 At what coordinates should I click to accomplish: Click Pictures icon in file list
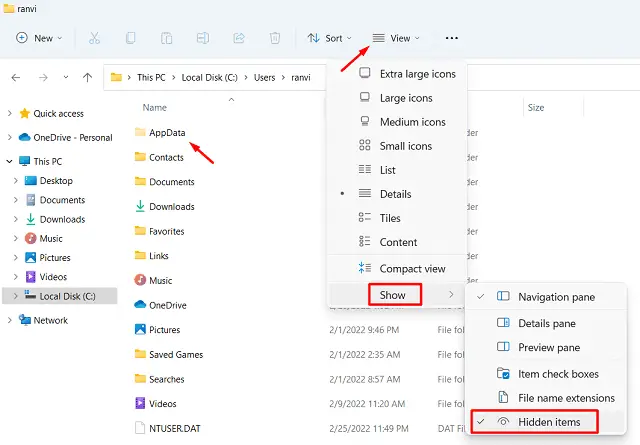coord(140,329)
